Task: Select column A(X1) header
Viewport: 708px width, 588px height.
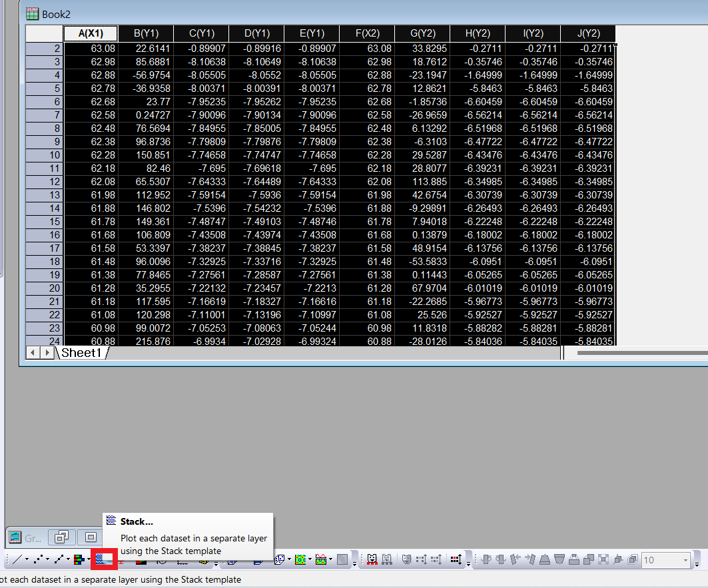Action: coord(91,33)
